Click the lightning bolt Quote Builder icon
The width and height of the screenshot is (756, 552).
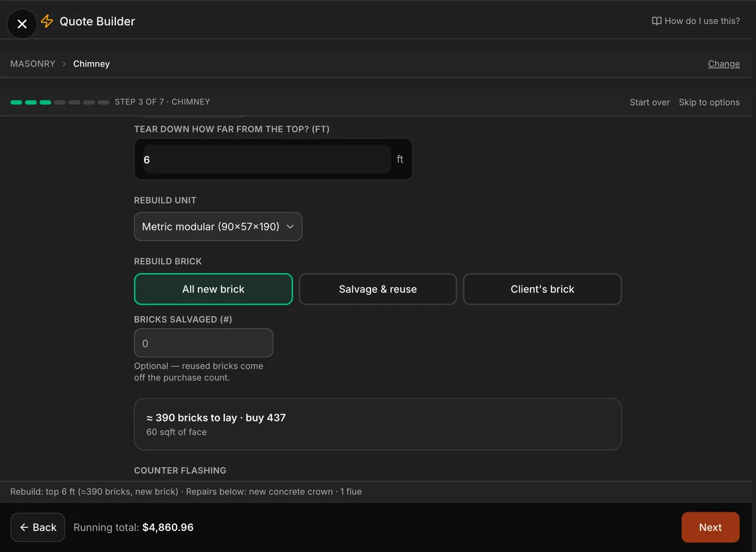tap(47, 21)
